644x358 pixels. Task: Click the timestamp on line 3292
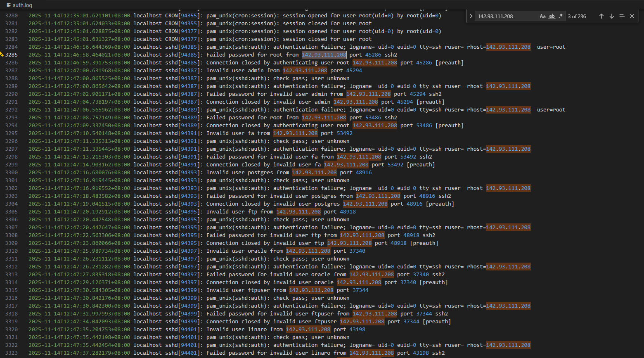click(79, 109)
